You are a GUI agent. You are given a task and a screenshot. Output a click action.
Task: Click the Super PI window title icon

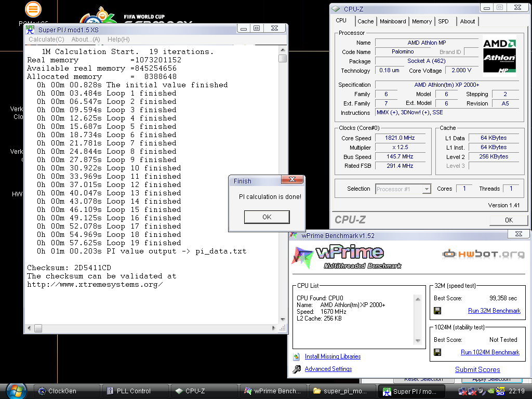coord(30,30)
